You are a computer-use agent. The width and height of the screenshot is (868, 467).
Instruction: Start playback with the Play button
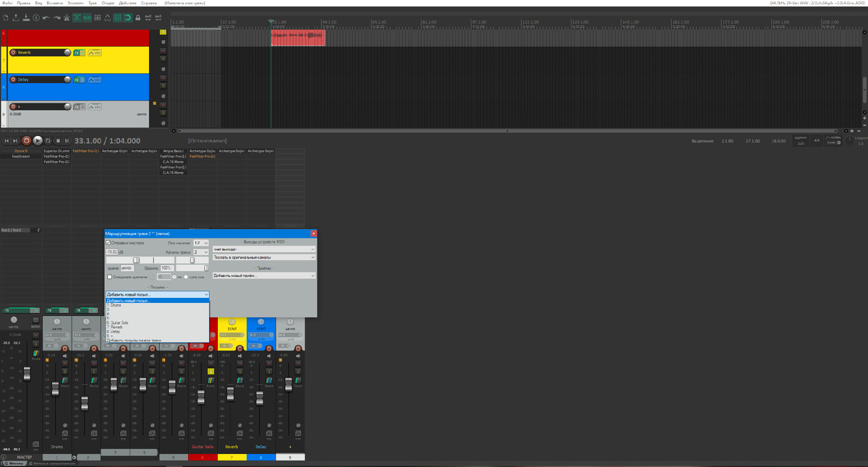pos(38,141)
